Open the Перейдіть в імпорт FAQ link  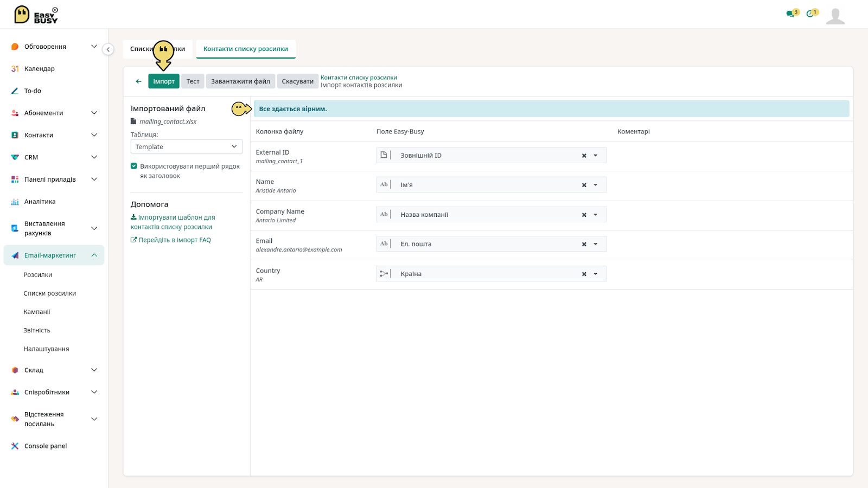click(171, 240)
